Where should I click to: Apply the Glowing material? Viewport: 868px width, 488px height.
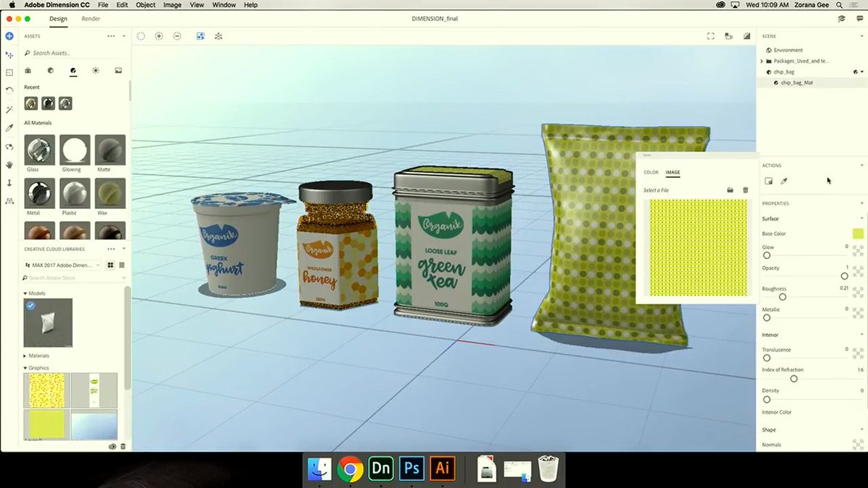(x=75, y=150)
